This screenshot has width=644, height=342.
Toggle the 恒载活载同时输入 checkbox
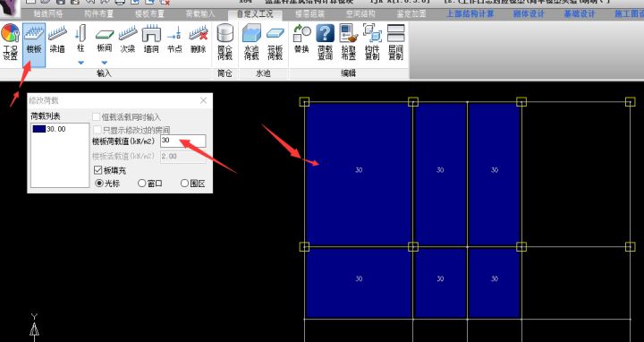tap(96, 117)
